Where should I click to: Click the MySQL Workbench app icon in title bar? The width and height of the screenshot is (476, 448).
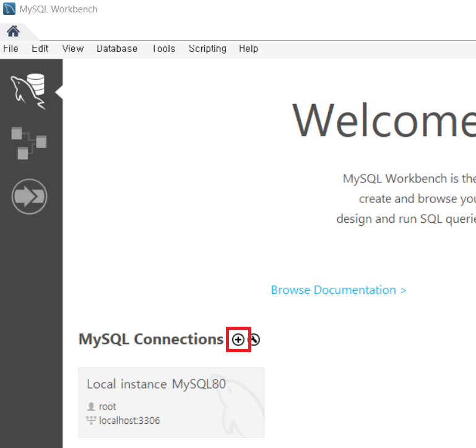click(x=9, y=9)
